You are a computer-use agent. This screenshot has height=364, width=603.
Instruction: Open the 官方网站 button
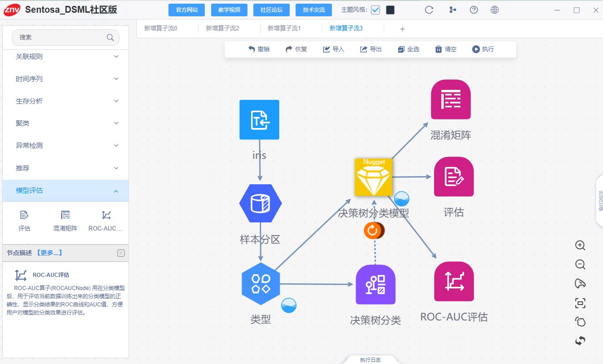[187, 10]
